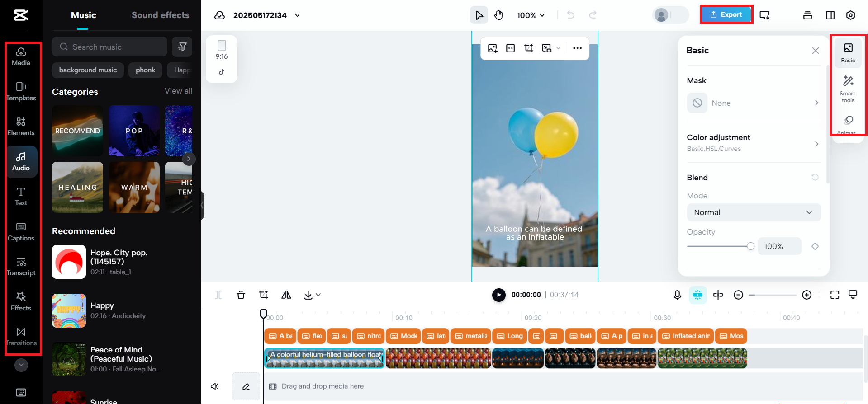Open the HEALING music category thumbnail
Screen dimensions: 868x404
click(77, 188)
